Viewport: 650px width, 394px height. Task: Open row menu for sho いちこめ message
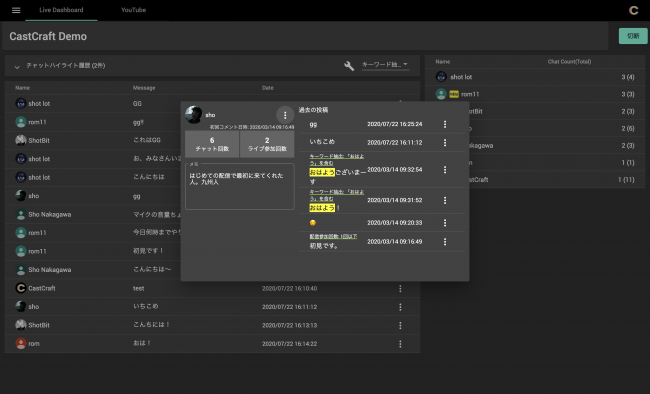tap(400, 307)
